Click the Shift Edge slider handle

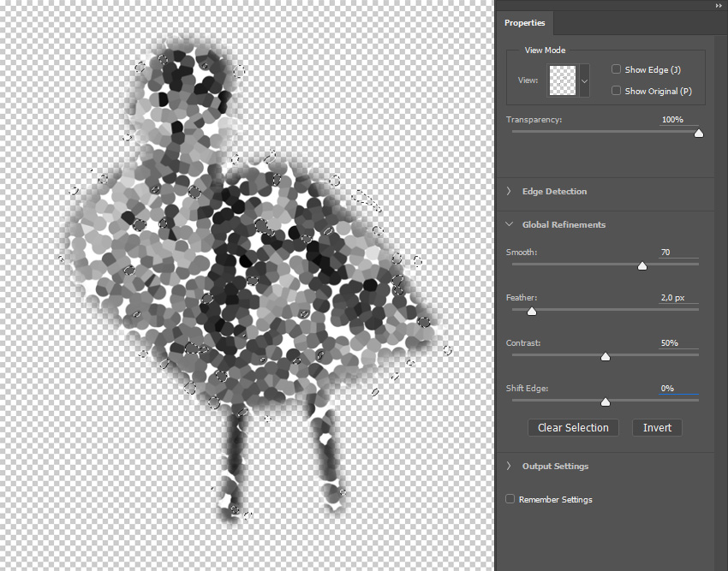point(606,402)
